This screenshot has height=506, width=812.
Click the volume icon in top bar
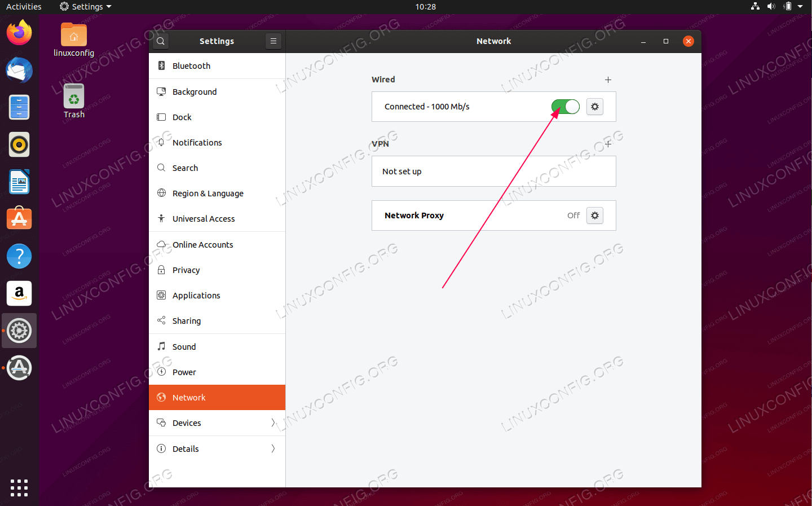[771, 7]
